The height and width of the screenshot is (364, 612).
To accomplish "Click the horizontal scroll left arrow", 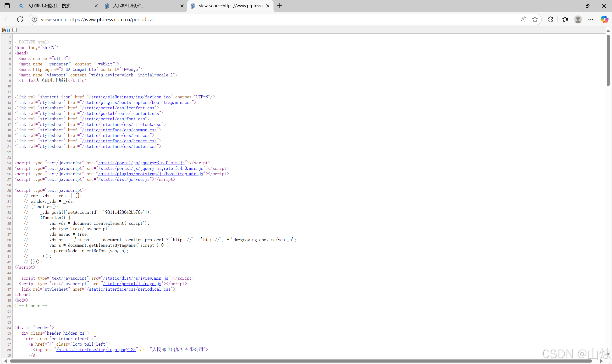I will (6, 361).
